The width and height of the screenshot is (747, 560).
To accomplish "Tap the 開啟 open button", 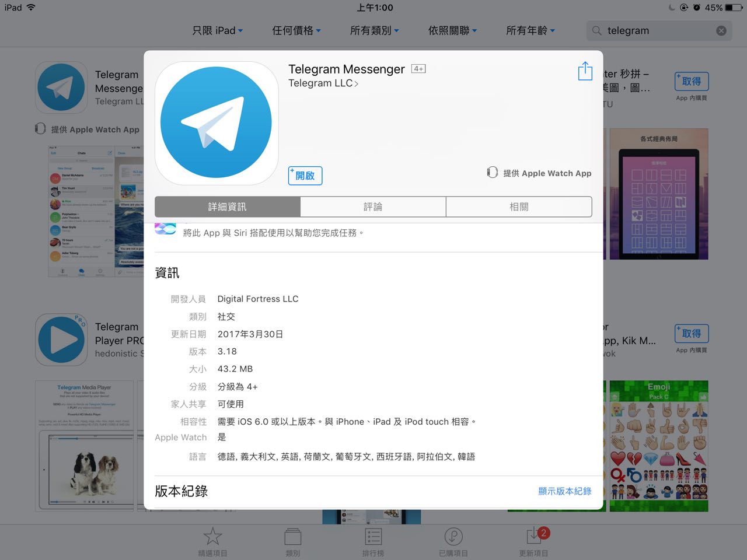I will pyautogui.click(x=305, y=176).
